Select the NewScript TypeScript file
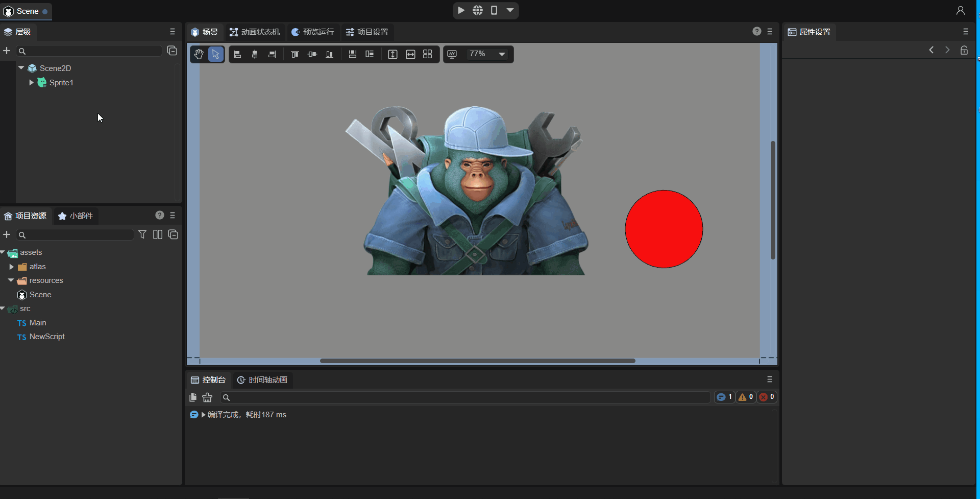This screenshot has width=980, height=499. coord(46,337)
